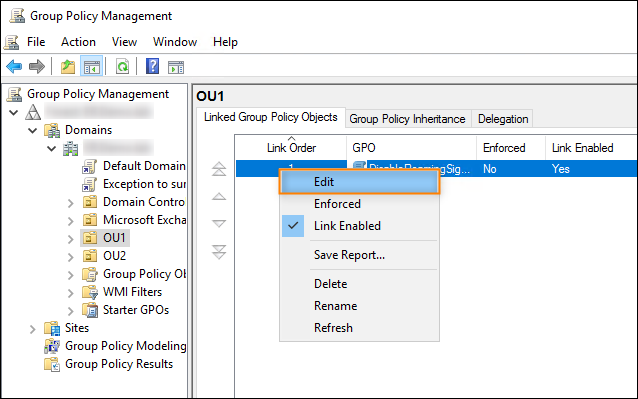This screenshot has height=399, width=638.
Task: Toggle the Show/Hide Console Tree icon
Action: click(x=92, y=66)
